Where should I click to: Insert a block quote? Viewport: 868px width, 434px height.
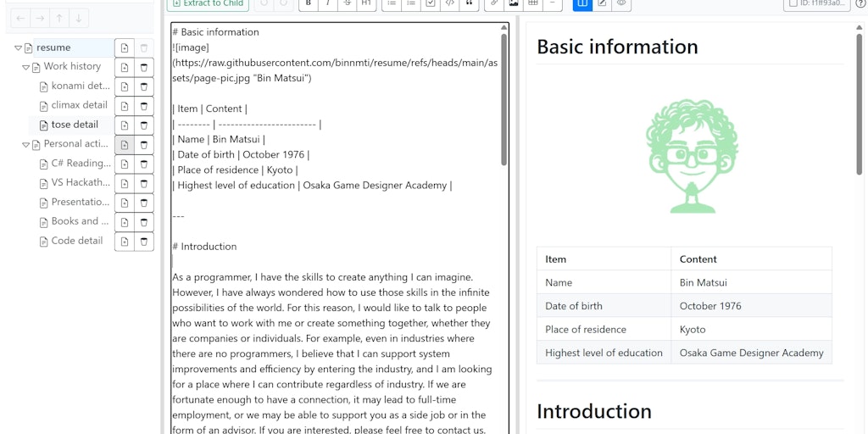pyautogui.click(x=470, y=3)
